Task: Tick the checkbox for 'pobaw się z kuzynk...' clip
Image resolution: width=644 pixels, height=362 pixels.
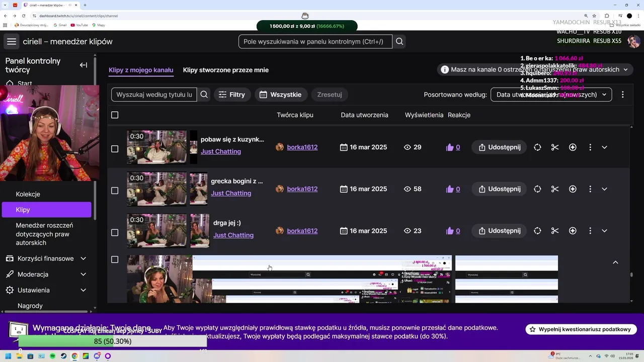Action: (x=115, y=149)
